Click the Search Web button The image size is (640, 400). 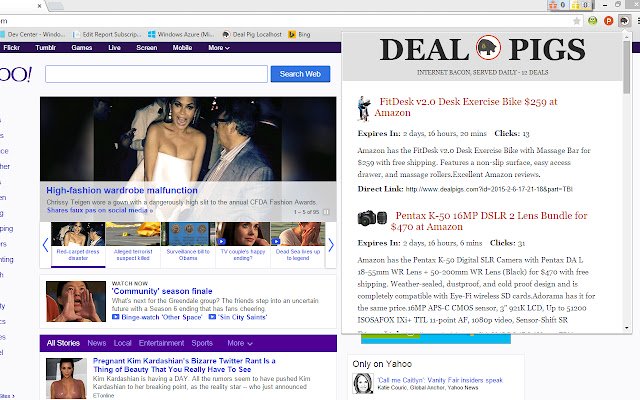point(300,74)
